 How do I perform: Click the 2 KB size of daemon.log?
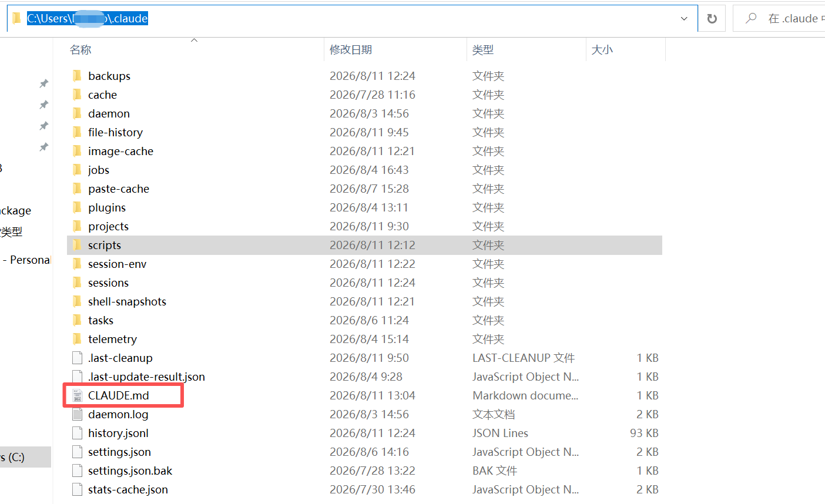pyautogui.click(x=648, y=414)
